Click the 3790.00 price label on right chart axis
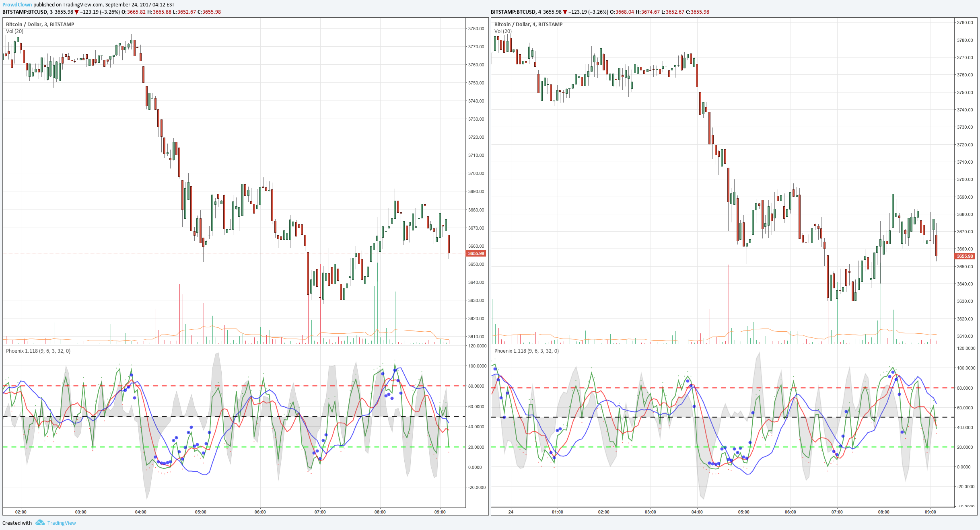Viewport: 980px width, 530px height. pyautogui.click(x=965, y=23)
